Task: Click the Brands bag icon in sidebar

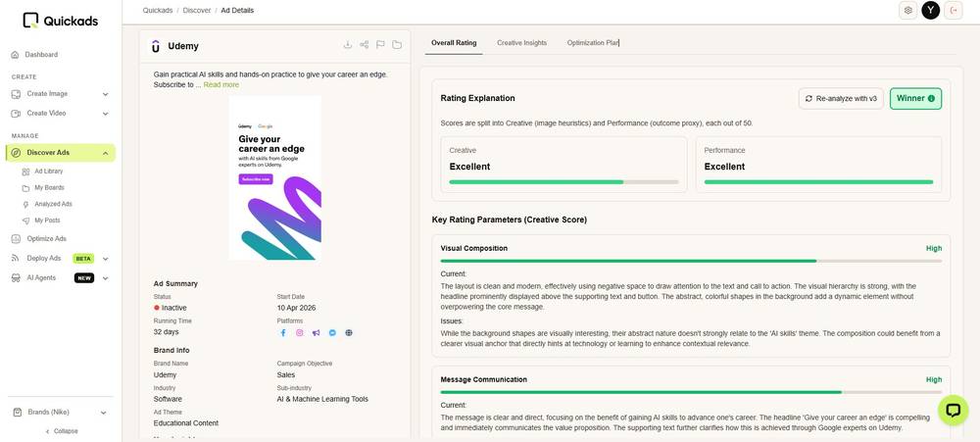Action: click(17, 413)
